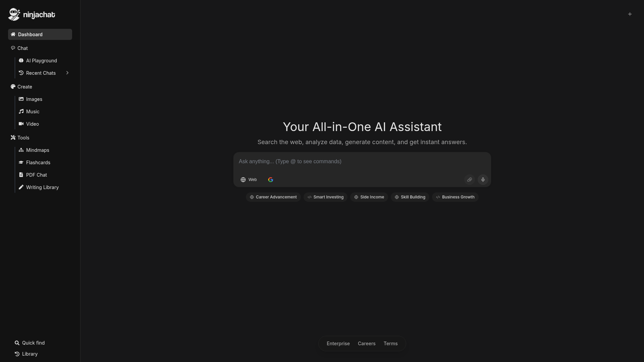Open the Careers page
The width and height of the screenshot is (644, 362).
(367, 343)
